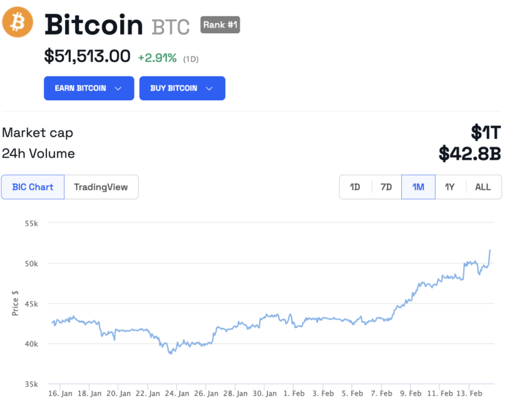Click the Bitcoin orange logo icon

coord(18,22)
